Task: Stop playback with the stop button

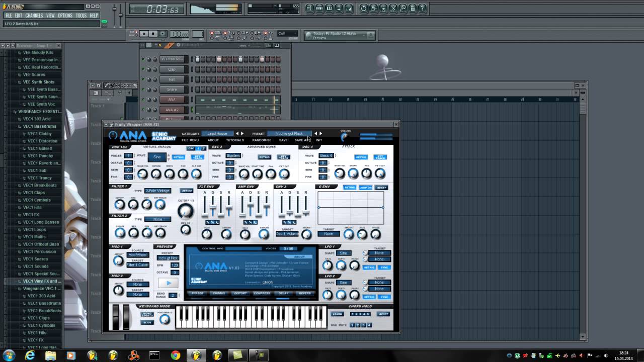Action: pyautogui.click(x=153, y=34)
